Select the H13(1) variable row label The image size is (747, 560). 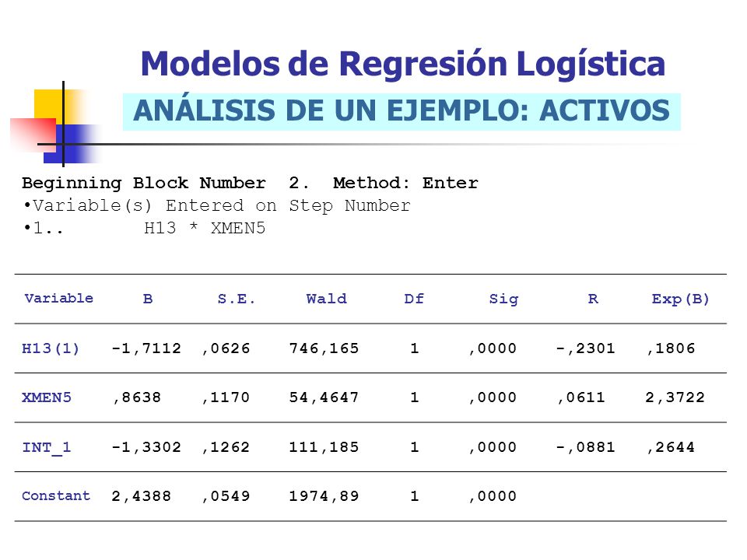click(51, 348)
